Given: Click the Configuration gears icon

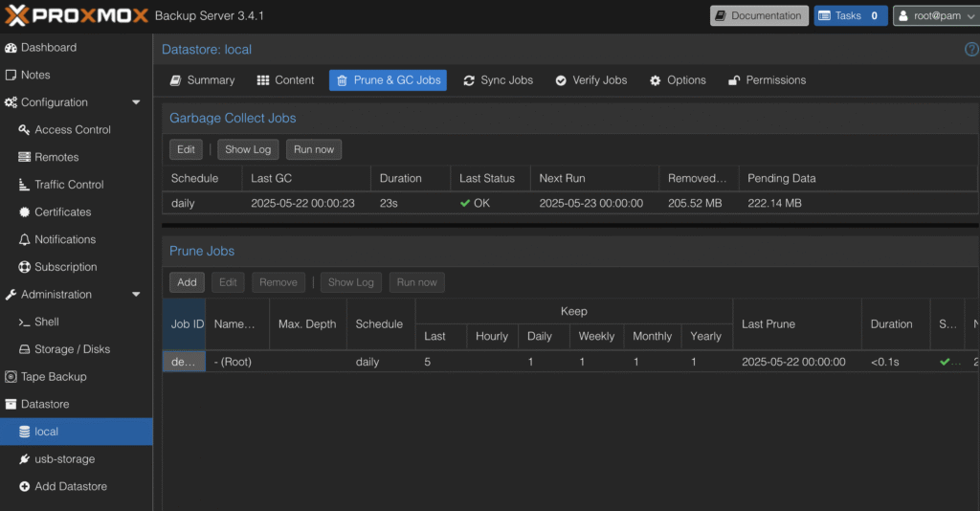Looking at the screenshot, I should pyautogui.click(x=11, y=102).
